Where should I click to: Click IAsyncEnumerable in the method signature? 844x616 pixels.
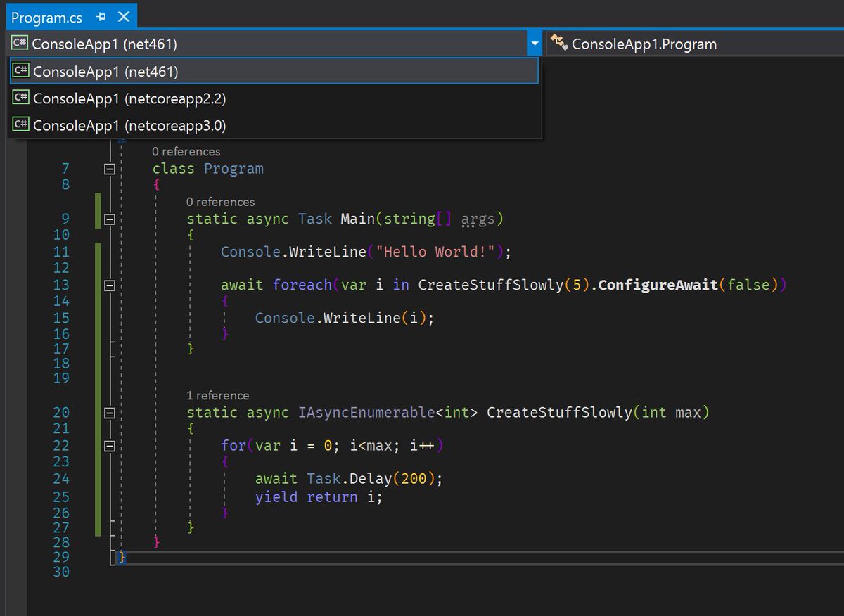tap(366, 412)
